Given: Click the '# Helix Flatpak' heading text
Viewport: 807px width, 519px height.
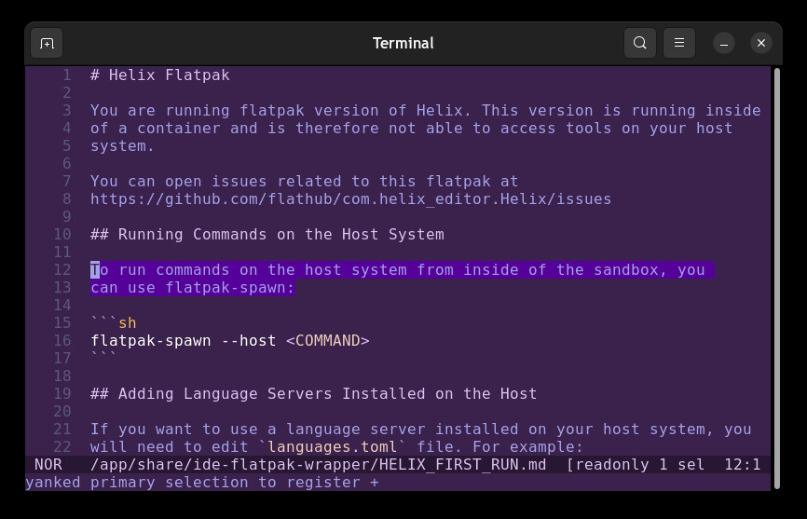Looking at the screenshot, I should (x=160, y=75).
